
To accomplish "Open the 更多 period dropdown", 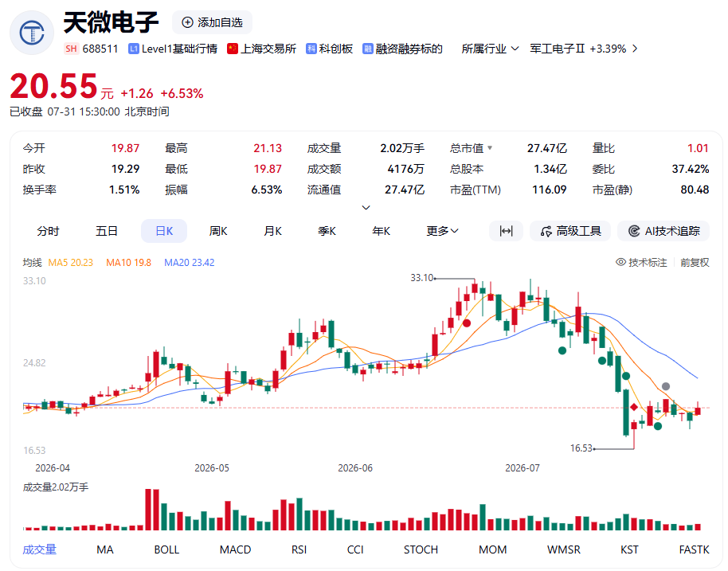I will [x=443, y=231].
